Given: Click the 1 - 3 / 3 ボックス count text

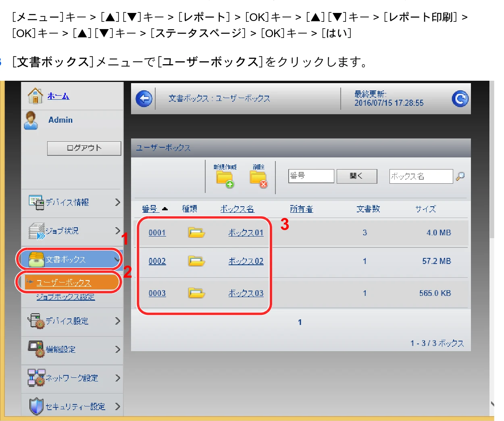Looking at the screenshot, I should [437, 343].
